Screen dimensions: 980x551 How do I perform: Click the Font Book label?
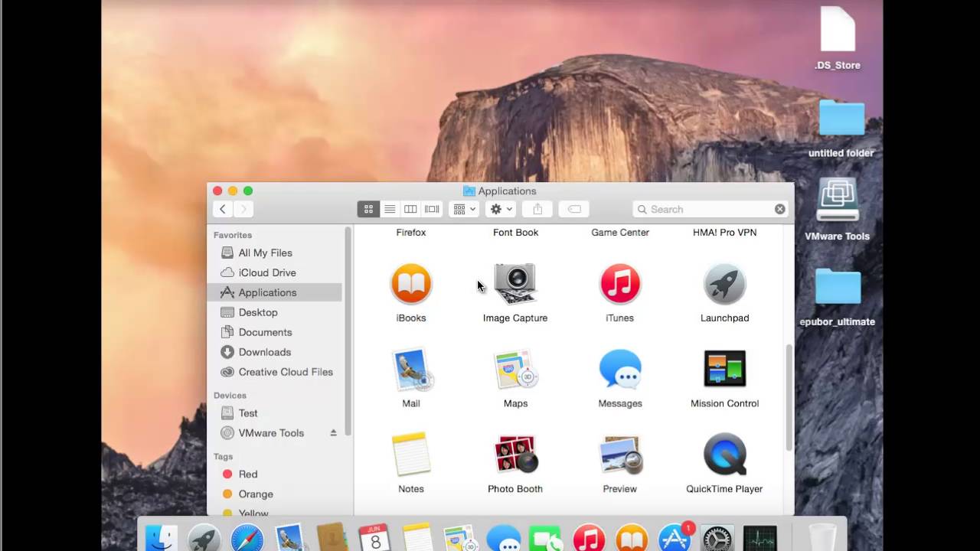(x=515, y=233)
